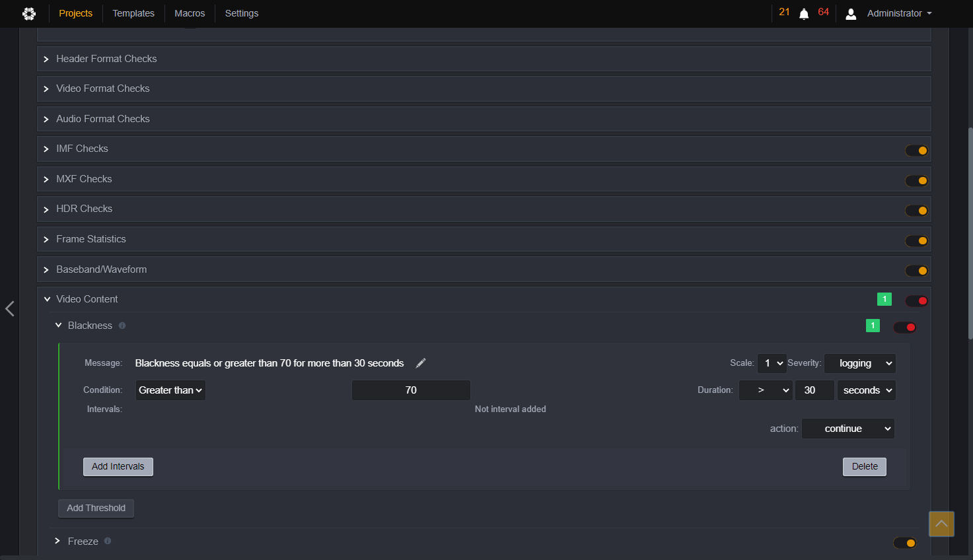
Task: Click the application logo icon
Action: point(29,13)
